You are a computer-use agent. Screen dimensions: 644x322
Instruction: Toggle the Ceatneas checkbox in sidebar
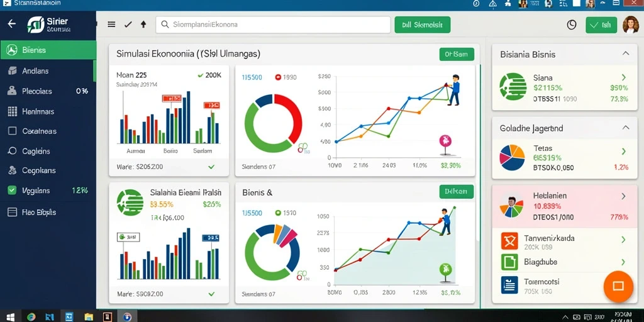(x=13, y=131)
